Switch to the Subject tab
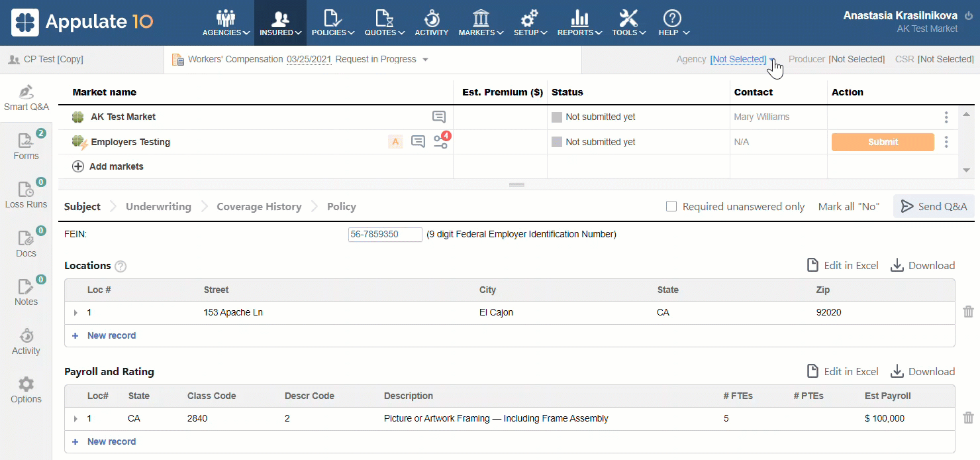Viewport: 980px width, 460px height. 82,207
